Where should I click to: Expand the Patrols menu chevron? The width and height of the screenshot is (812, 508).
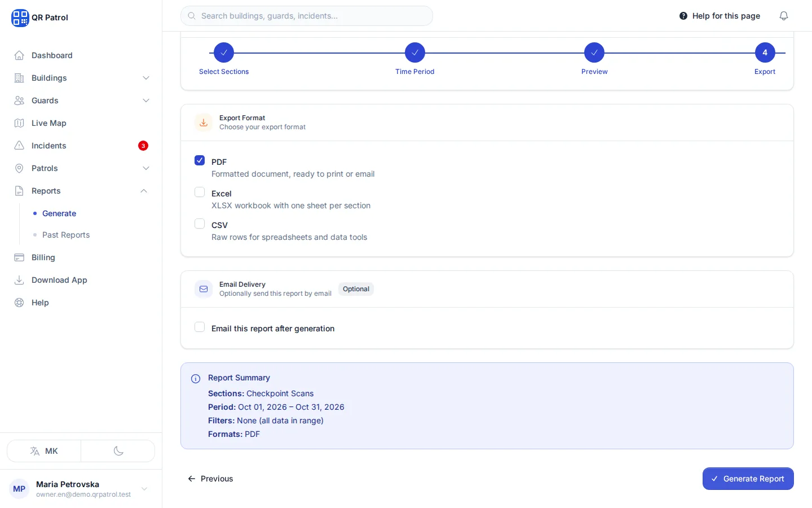pos(146,168)
